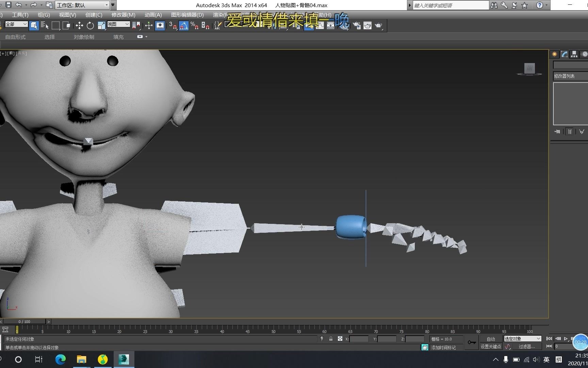The image size is (588, 368).
Task: Toggle Percent Snap
Action: click(x=195, y=26)
